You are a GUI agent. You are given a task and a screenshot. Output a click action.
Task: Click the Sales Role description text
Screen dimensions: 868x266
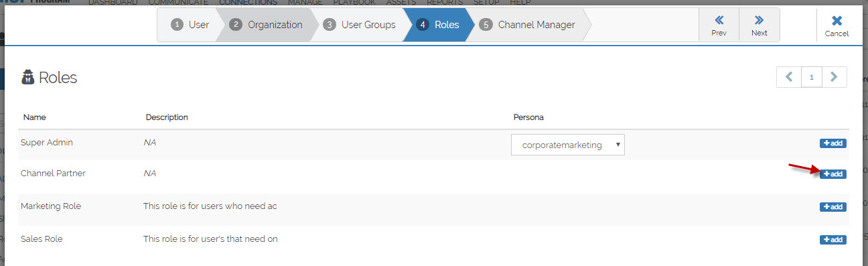pyautogui.click(x=210, y=239)
